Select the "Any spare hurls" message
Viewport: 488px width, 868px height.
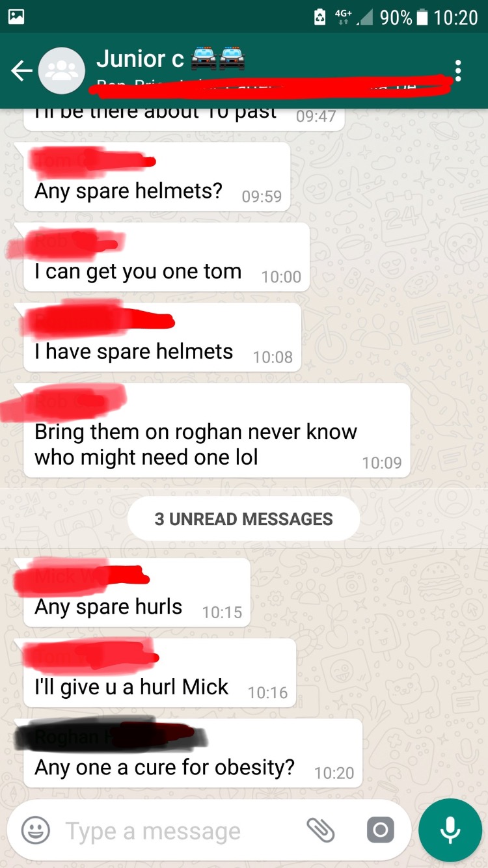coord(137,592)
